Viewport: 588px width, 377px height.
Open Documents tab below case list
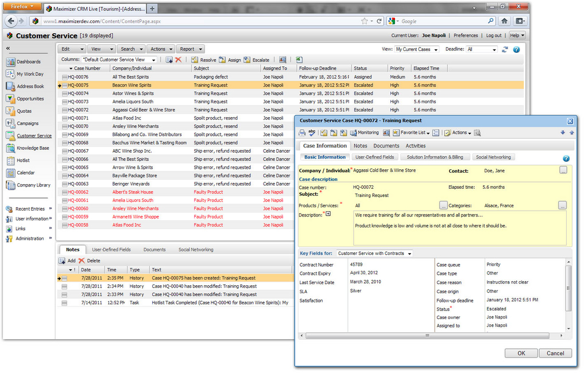coord(154,250)
